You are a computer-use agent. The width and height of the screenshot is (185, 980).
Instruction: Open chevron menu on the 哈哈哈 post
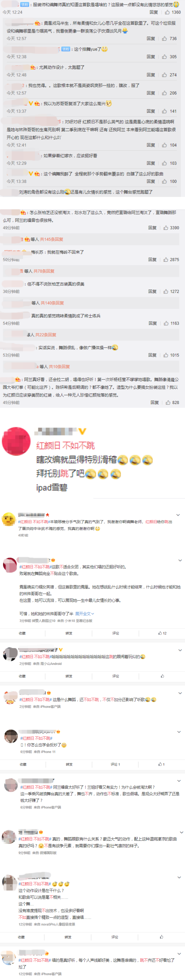[x=180, y=650]
